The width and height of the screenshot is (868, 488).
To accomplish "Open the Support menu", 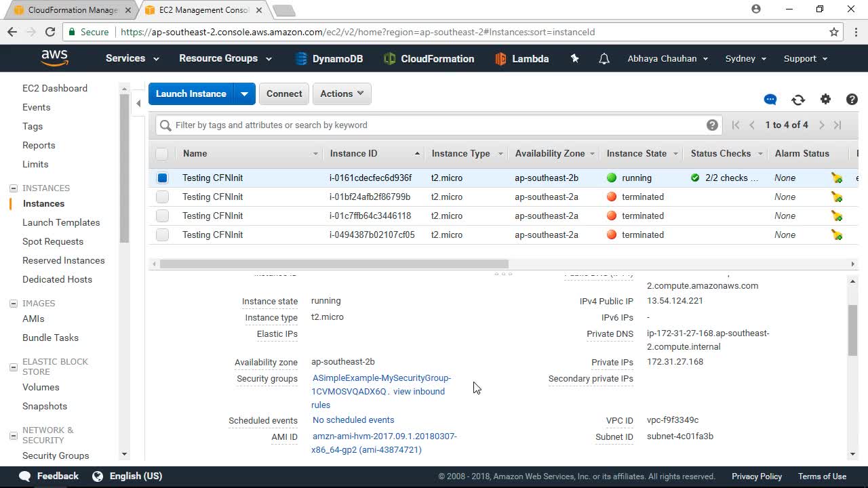I will coord(806,58).
